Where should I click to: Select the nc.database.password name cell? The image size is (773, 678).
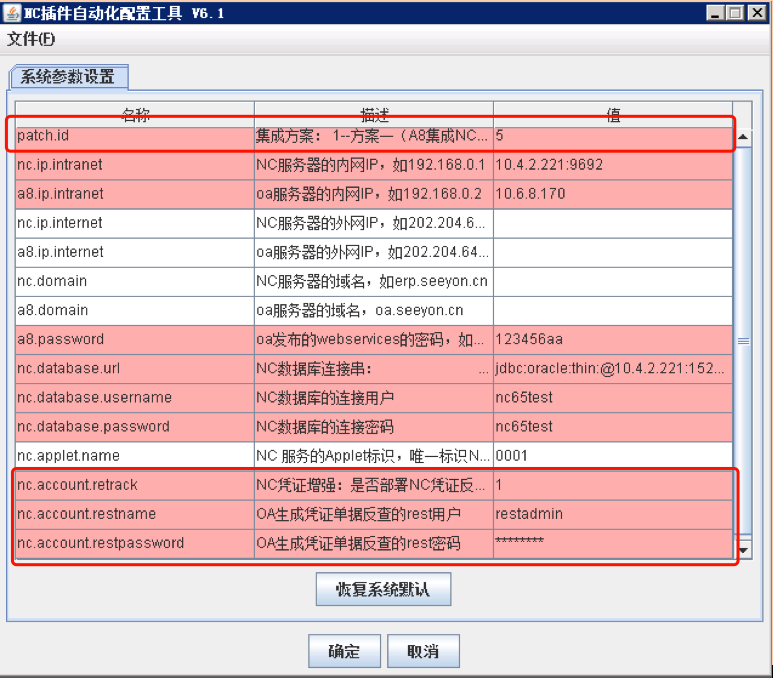(135, 427)
